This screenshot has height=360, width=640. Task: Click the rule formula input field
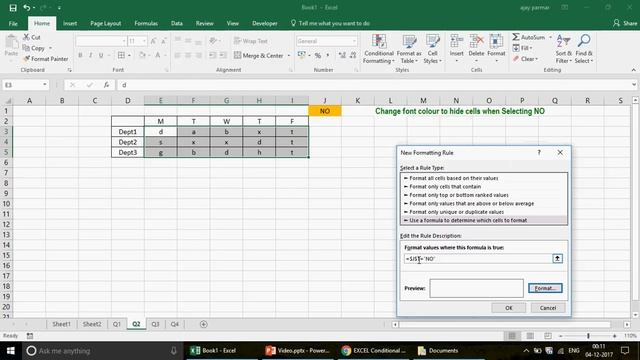478,258
